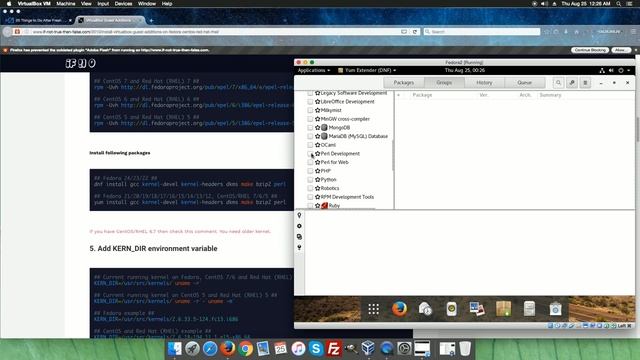Open the macOS View menu

(86, 4)
